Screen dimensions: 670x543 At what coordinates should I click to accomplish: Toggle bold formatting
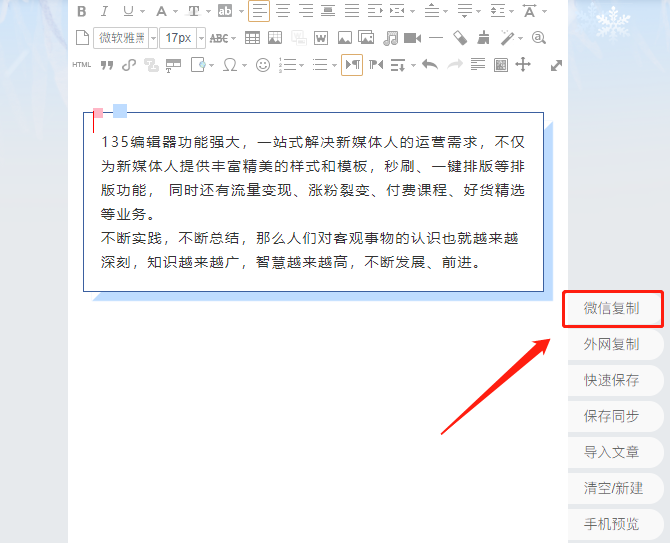[x=82, y=11]
